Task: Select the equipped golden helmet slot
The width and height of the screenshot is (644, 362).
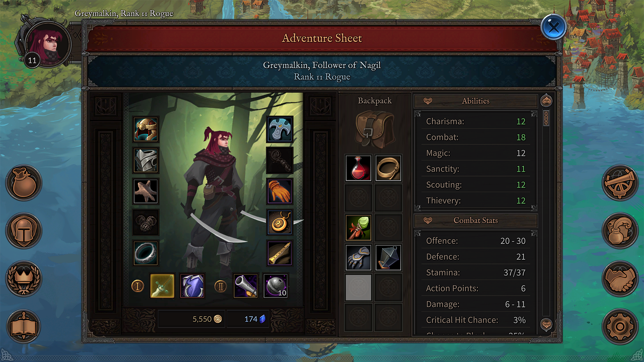Action: pyautogui.click(x=146, y=129)
